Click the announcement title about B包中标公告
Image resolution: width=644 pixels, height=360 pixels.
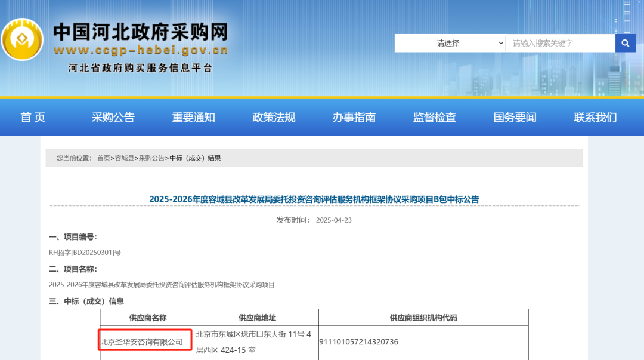[314, 199]
